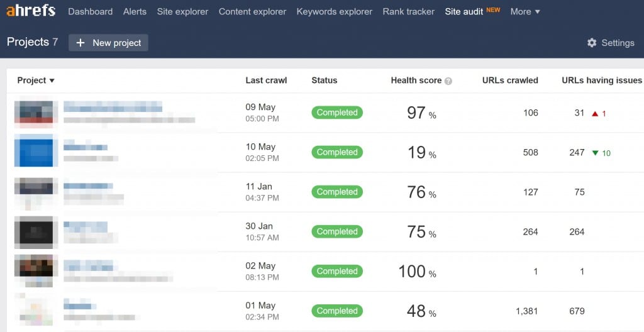Click the 02 May crawl date
This screenshot has width=644, height=332.
point(260,266)
